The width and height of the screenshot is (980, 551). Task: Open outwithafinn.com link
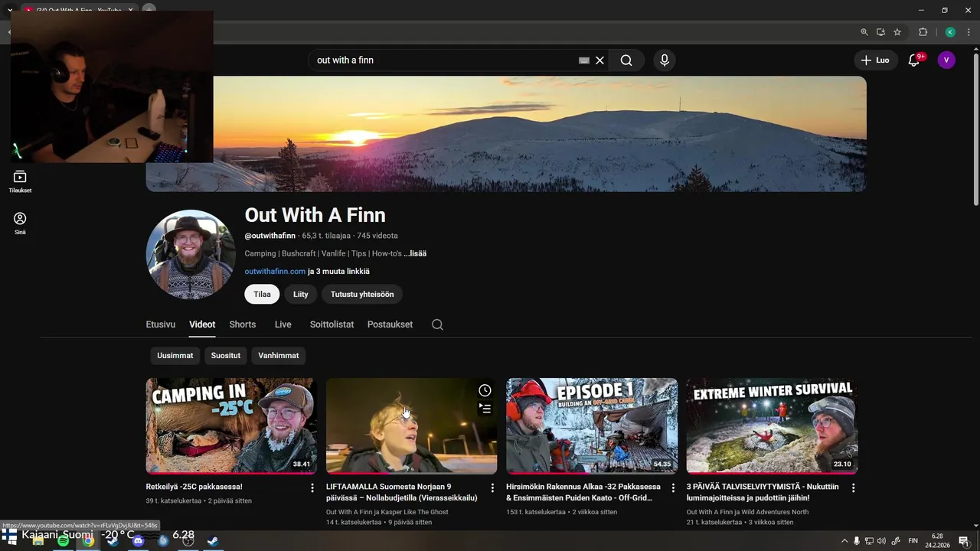point(275,272)
